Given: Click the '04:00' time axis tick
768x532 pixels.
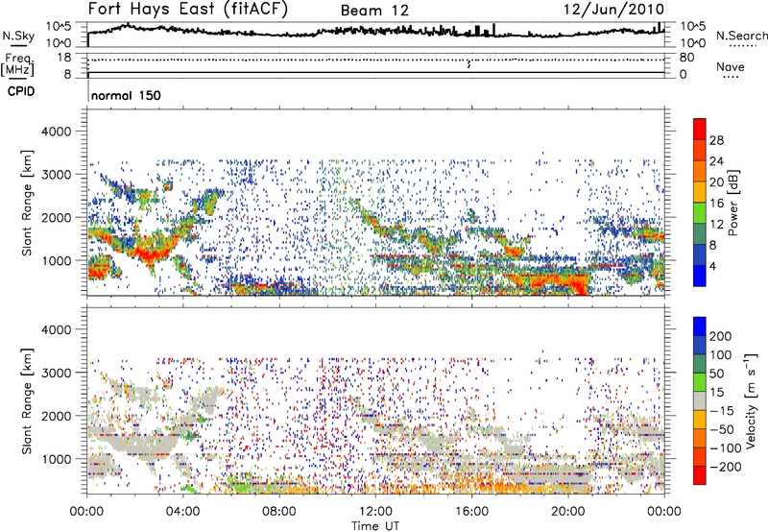Looking at the screenshot, I should [x=183, y=512].
